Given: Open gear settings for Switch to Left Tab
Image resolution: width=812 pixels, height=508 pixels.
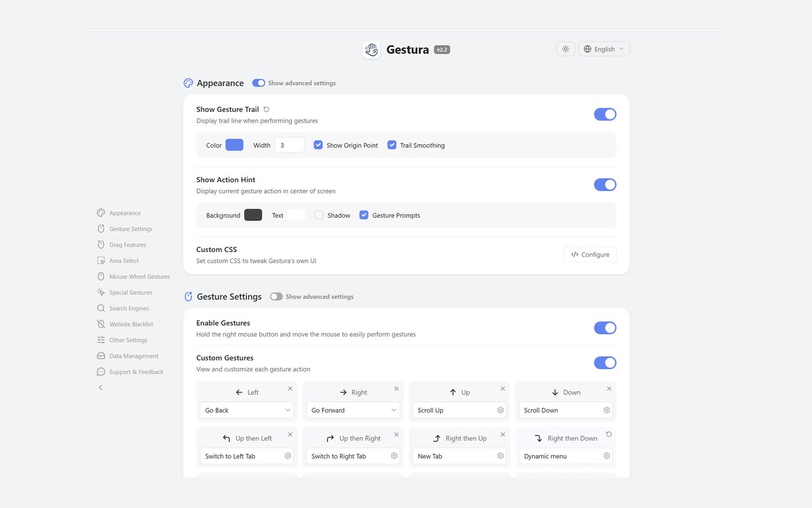Looking at the screenshot, I should [x=288, y=456].
